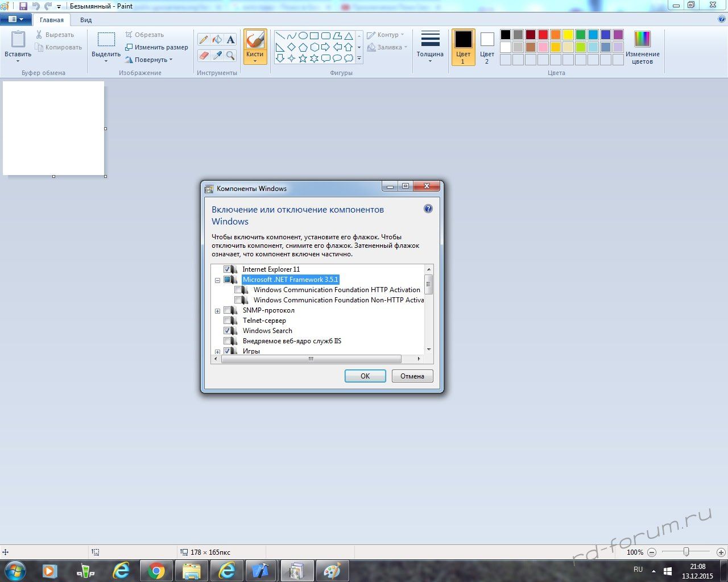Check the SNMP-протокол checkbox
728x582 pixels.
click(227, 310)
